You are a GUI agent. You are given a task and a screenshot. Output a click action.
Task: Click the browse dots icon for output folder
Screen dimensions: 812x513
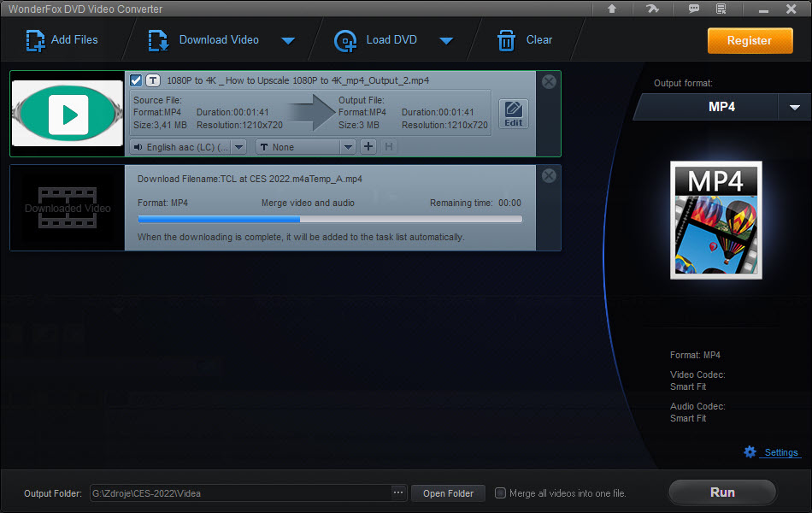(397, 492)
